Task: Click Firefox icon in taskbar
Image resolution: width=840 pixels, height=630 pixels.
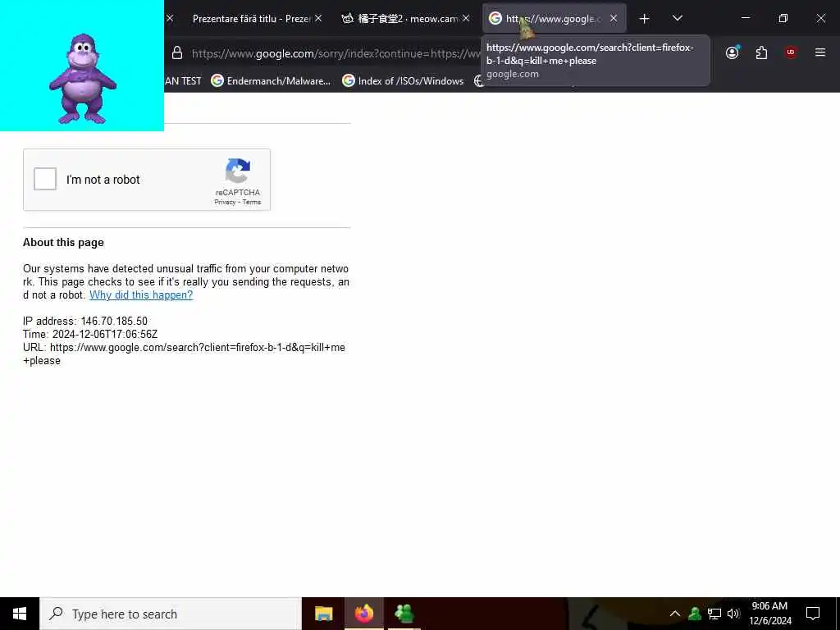Action: [x=363, y=614]
